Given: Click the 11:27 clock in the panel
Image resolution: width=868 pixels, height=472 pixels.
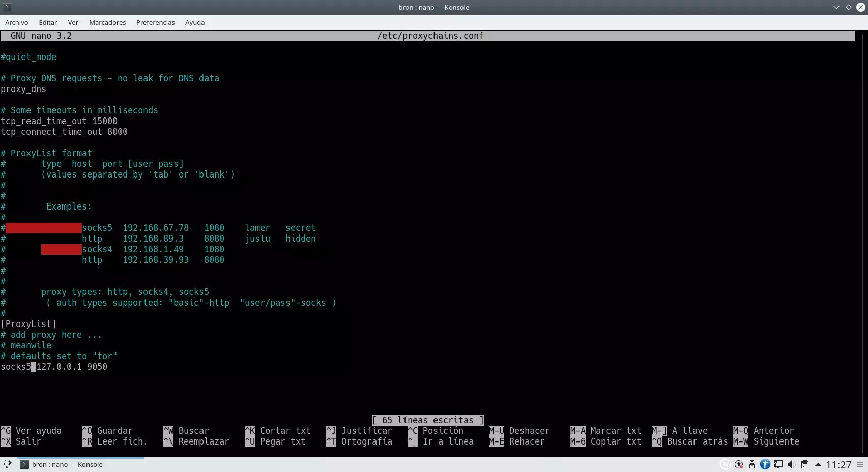Looking at the screenshot, I should click(838, 464).
